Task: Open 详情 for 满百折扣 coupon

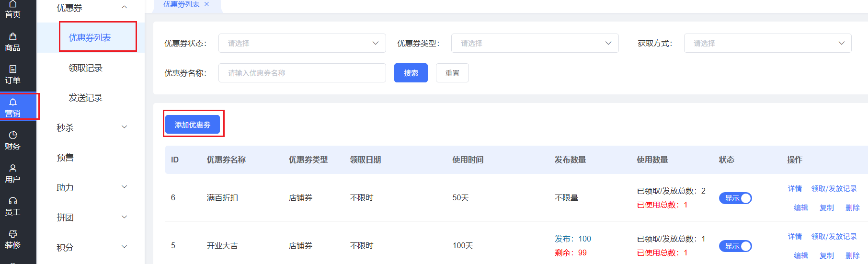Action: coord(795,189)
